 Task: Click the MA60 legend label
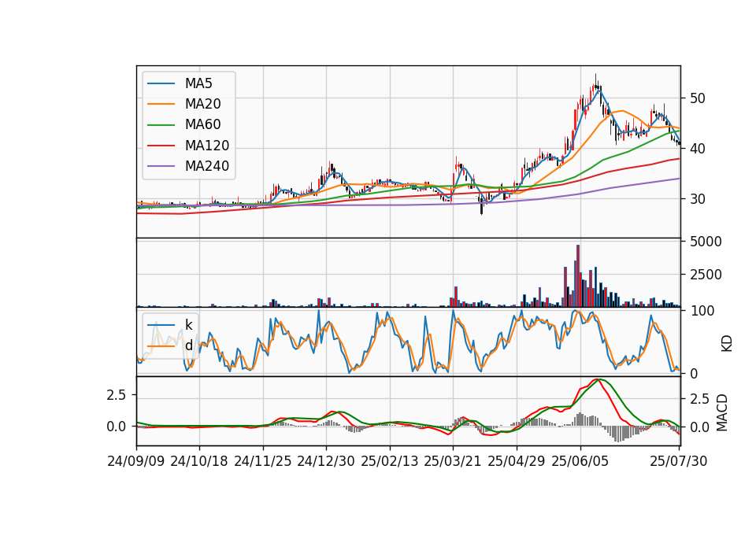(202, 124)
